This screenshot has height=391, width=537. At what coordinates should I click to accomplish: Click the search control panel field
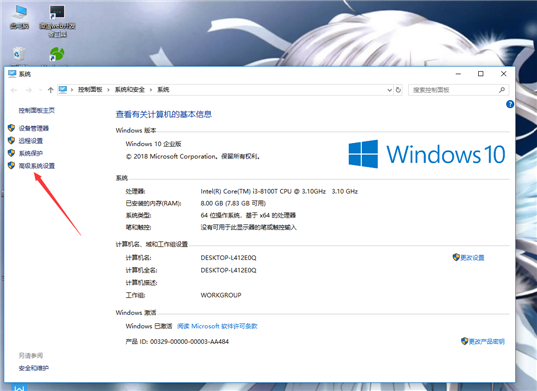click(458, 90)
